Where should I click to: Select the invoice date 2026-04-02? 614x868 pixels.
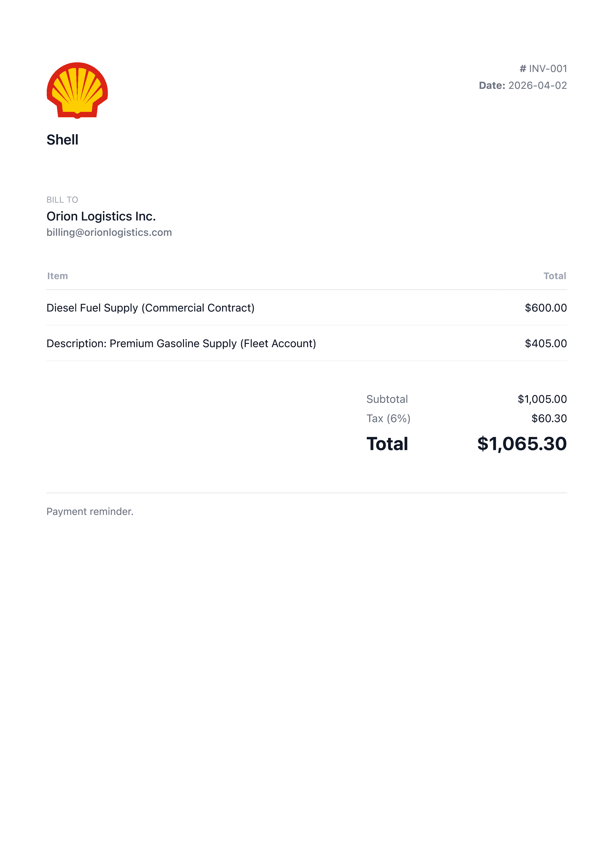[x=537, y=85]
